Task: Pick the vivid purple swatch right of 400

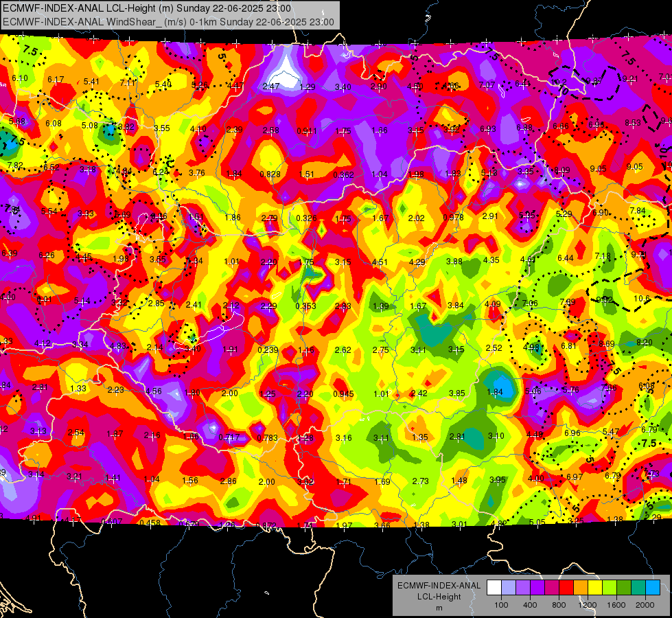Action: click(x=537, y=588)
